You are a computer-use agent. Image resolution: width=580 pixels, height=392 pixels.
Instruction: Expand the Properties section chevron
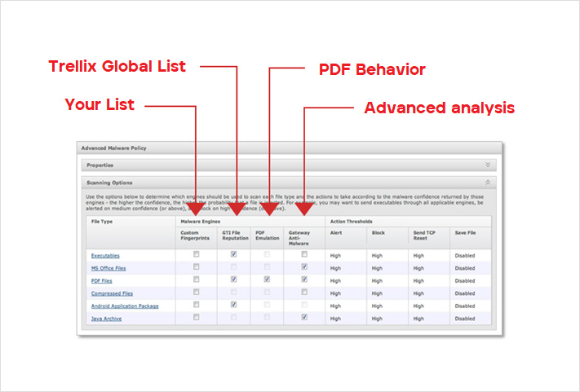click(x=488, y=165)
